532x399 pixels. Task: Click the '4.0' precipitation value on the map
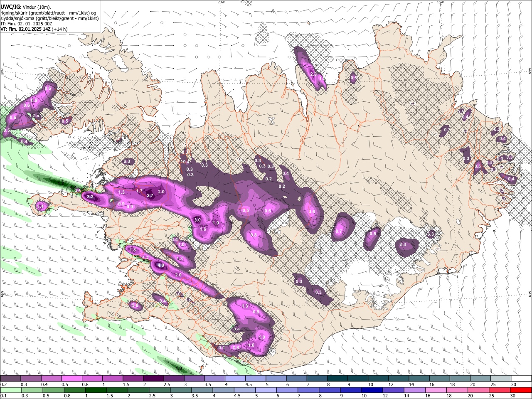tap(161, 266)
